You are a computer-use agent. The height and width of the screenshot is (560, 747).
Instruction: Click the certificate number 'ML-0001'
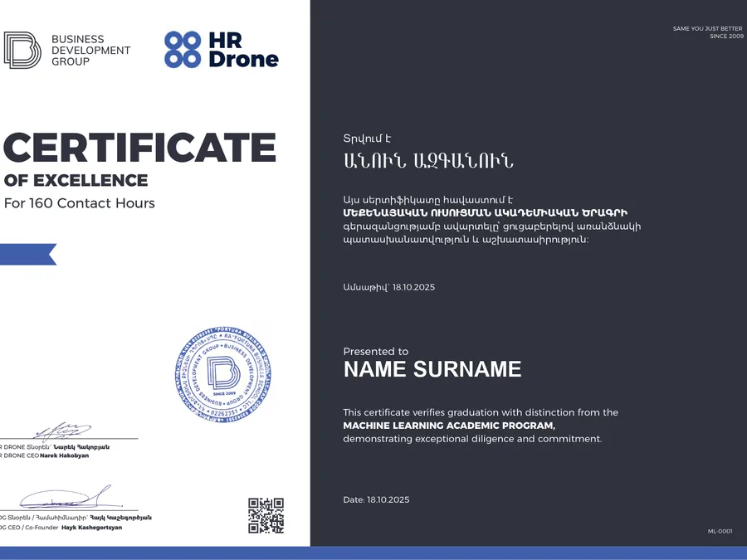coord(720,531)
